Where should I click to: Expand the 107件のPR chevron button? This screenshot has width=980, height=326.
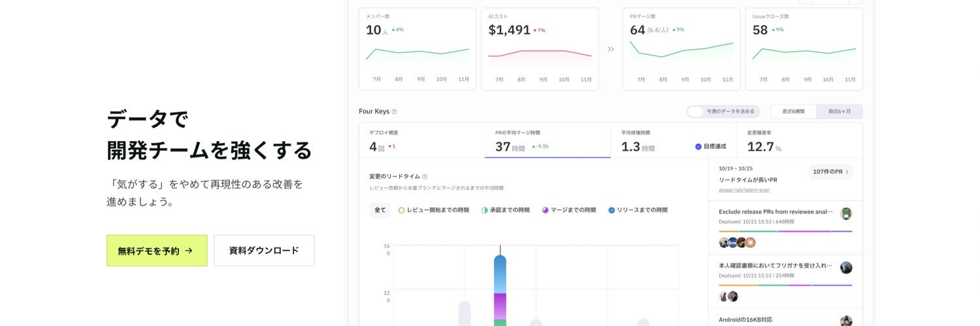(831, 172)
